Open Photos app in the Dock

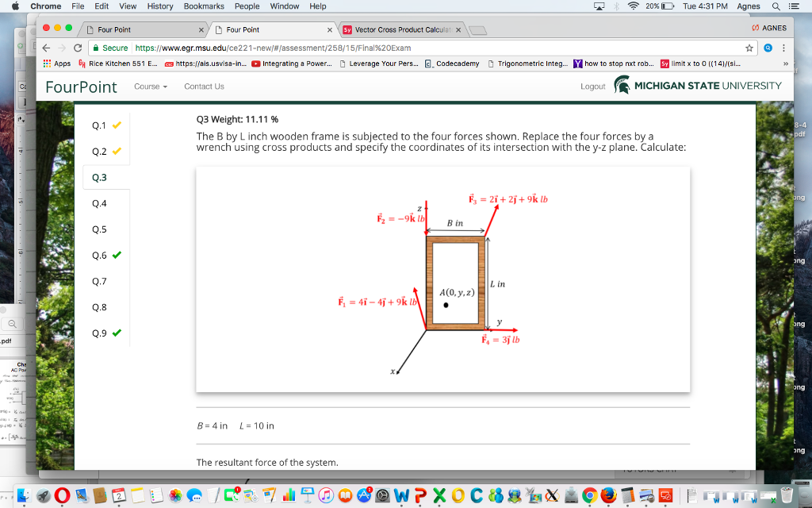(175, 495)
